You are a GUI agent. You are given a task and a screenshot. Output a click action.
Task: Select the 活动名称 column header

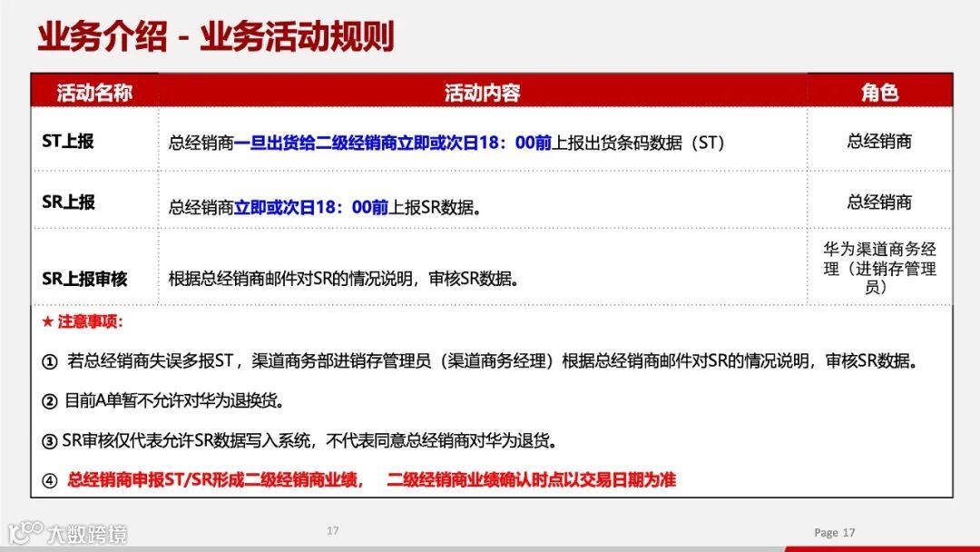[x=94, y=93]
